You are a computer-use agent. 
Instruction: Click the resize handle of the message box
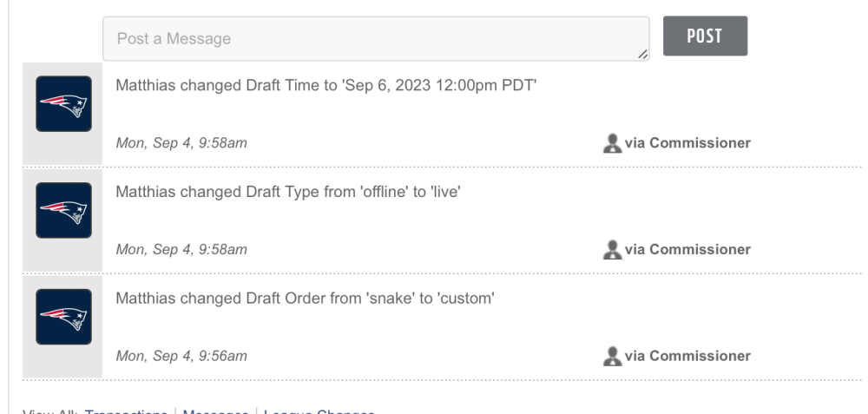coord(642,55)
